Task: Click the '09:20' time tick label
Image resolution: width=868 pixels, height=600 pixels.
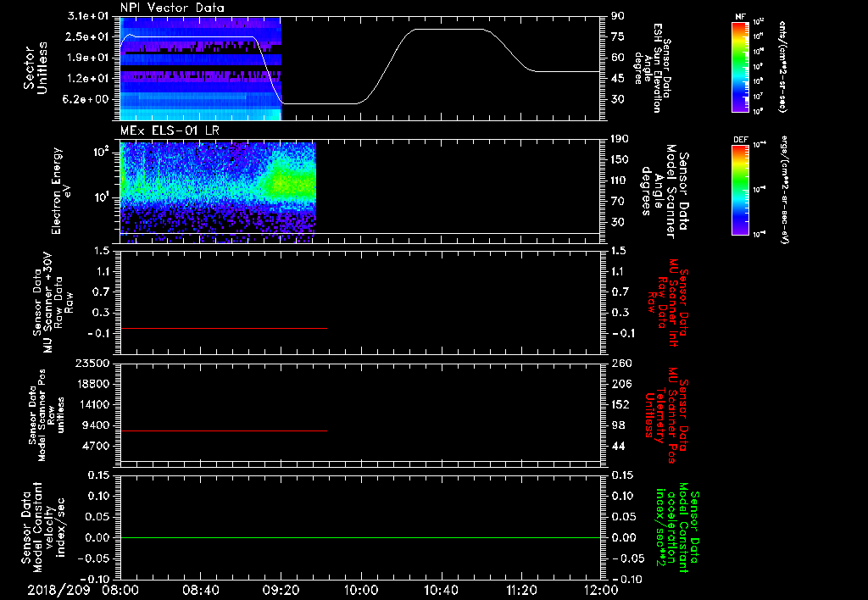Action: click(x=281, y=590)
